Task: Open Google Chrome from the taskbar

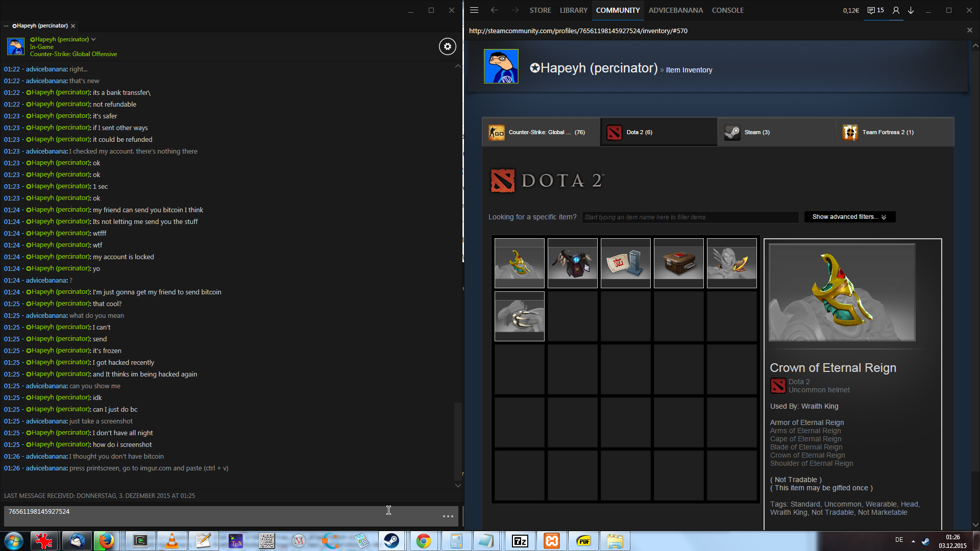Action: point(423,541)
